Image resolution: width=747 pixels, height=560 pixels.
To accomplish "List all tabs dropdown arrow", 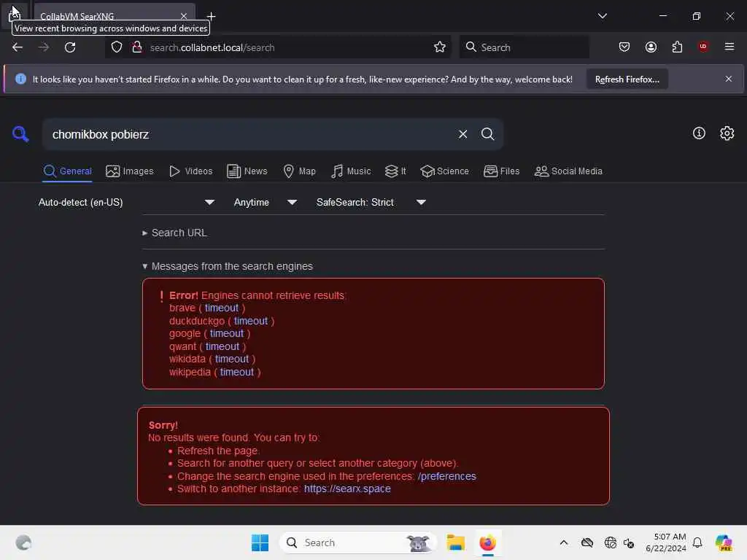I will (x=602, y=16).
